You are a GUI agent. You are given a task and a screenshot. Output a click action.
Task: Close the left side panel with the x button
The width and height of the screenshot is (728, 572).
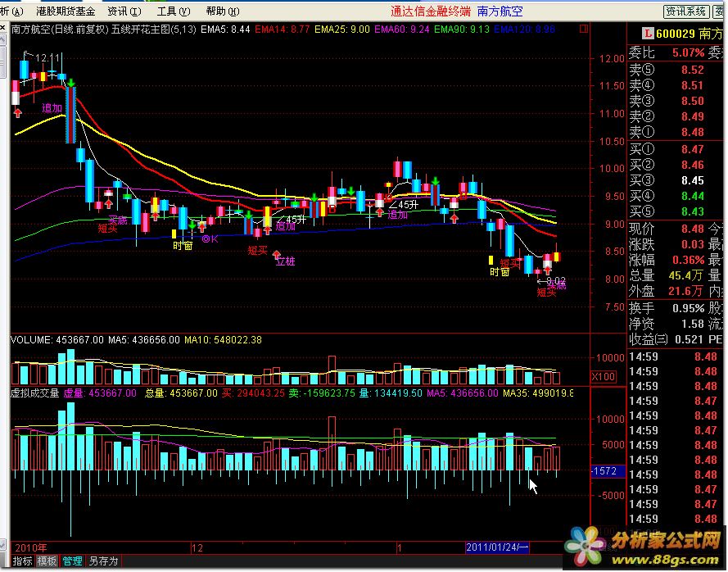pyautogui.click(x=2, y=28)
